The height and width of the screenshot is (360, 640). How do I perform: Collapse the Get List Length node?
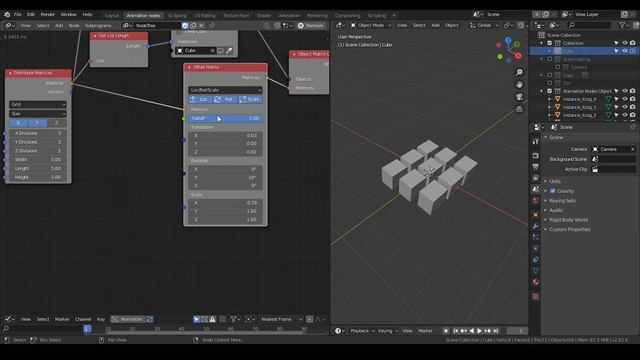point(95,36)
